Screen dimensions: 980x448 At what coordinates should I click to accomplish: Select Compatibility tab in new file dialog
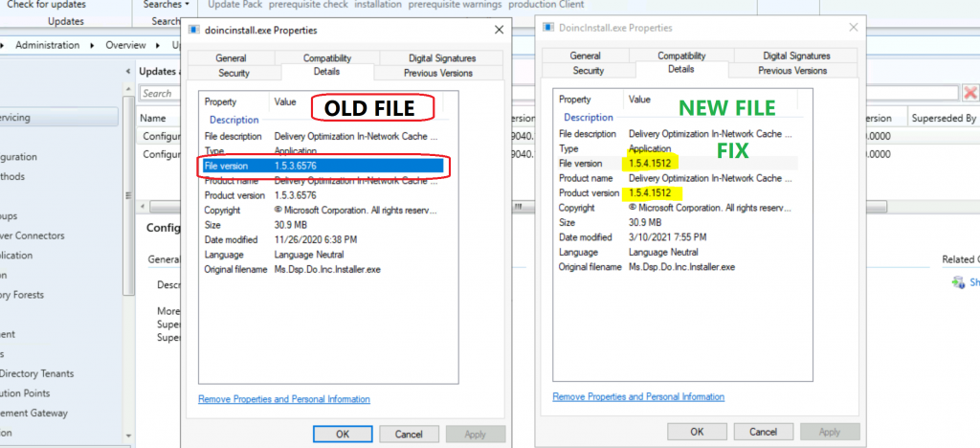[x=681, y=56]
